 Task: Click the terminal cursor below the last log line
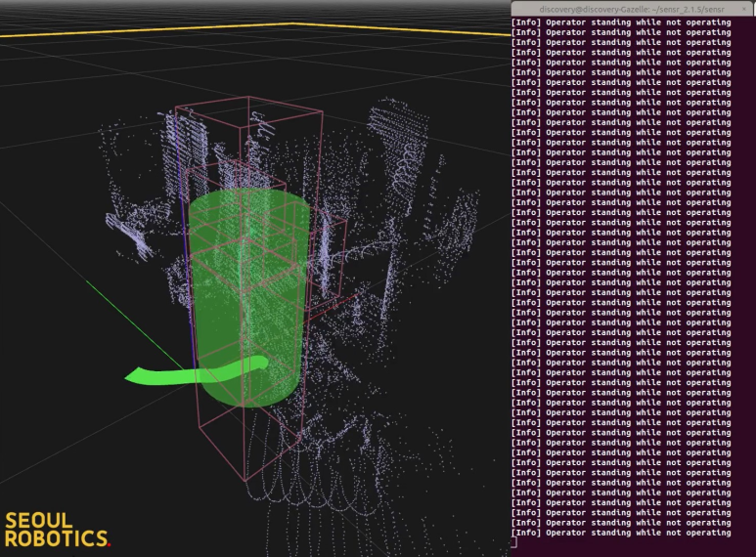tap(514, 542)
